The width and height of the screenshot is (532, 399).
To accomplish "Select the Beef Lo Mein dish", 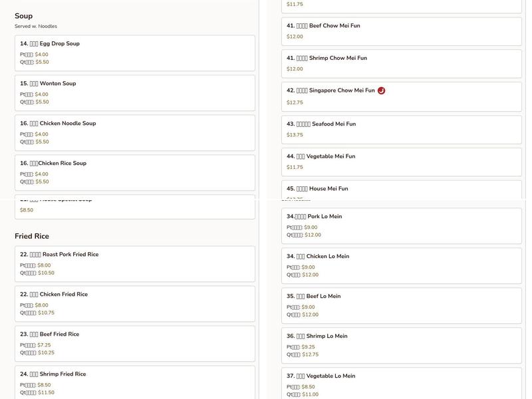I will [401, 305].
